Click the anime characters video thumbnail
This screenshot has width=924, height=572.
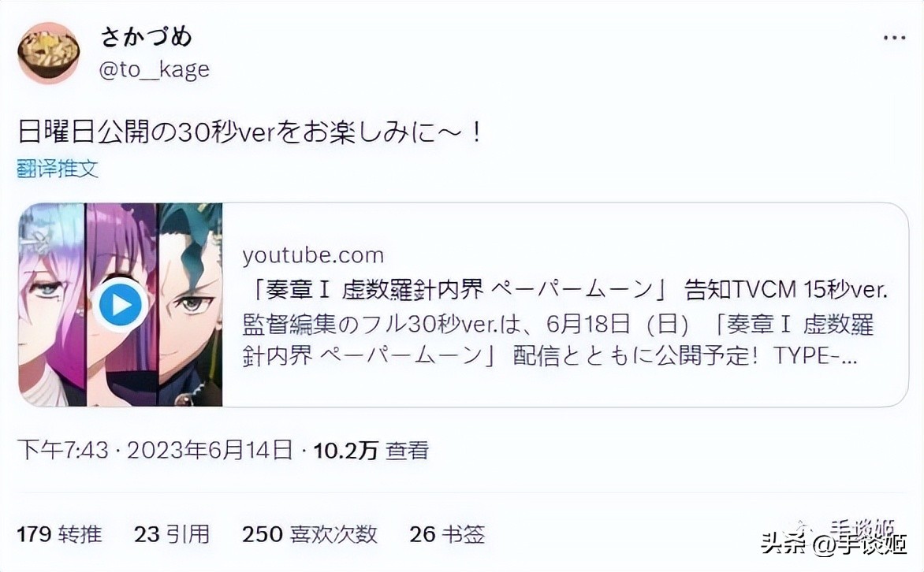[120, 305]
